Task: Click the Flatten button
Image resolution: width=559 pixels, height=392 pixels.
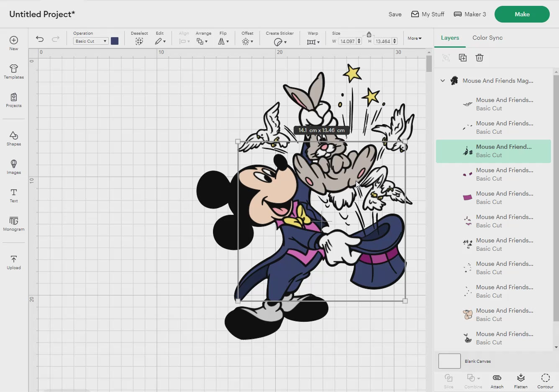Action: (521, 381)
